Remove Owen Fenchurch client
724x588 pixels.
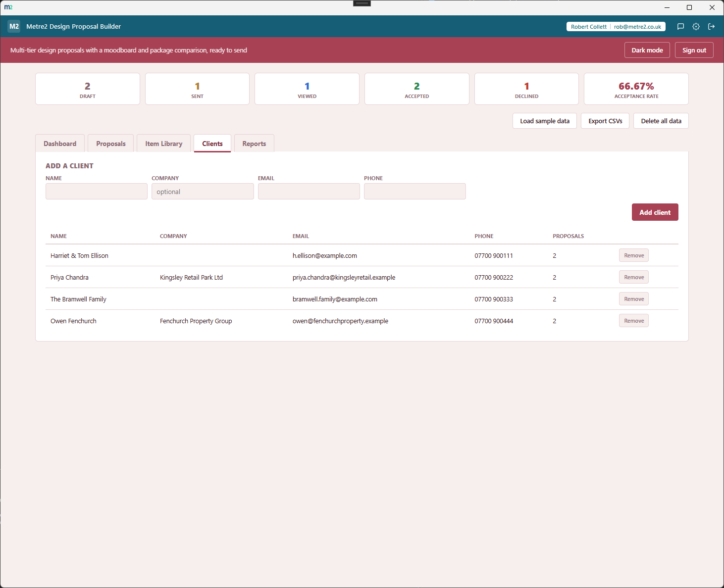tap(634, 321)
